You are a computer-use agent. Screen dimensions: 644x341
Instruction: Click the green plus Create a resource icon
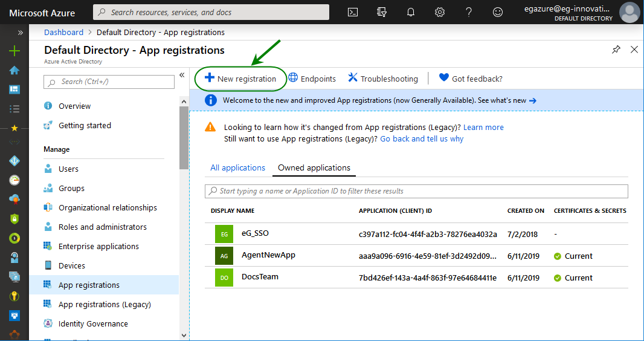pos(14,51)
